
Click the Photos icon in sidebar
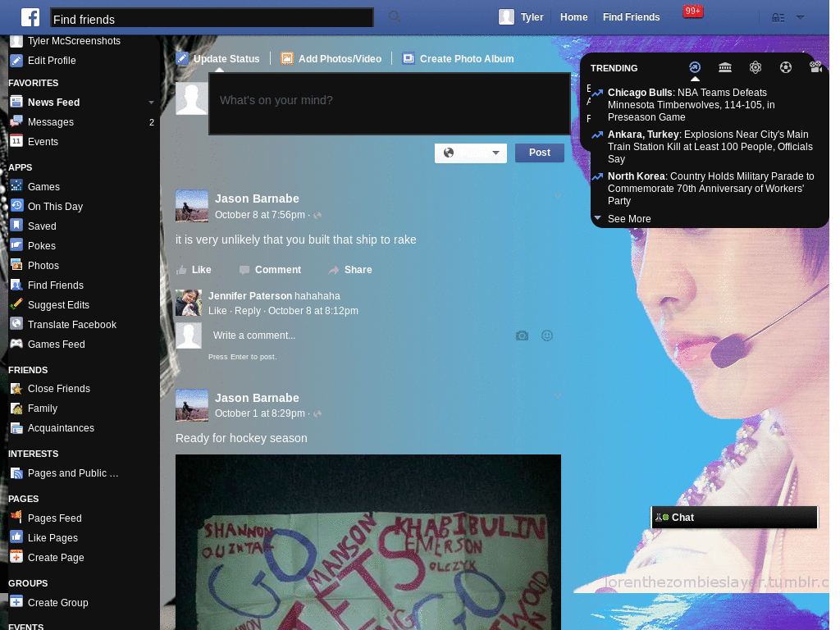coord(16,265)
